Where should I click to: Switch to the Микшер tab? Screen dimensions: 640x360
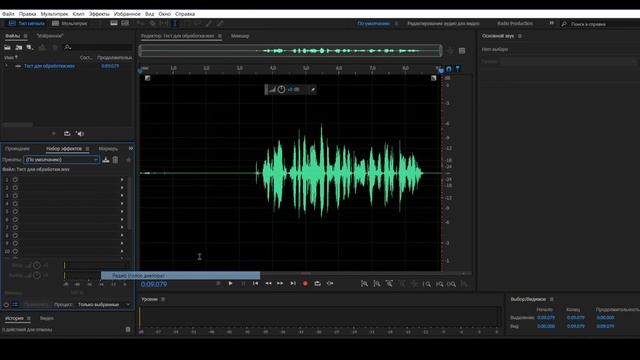240,36
